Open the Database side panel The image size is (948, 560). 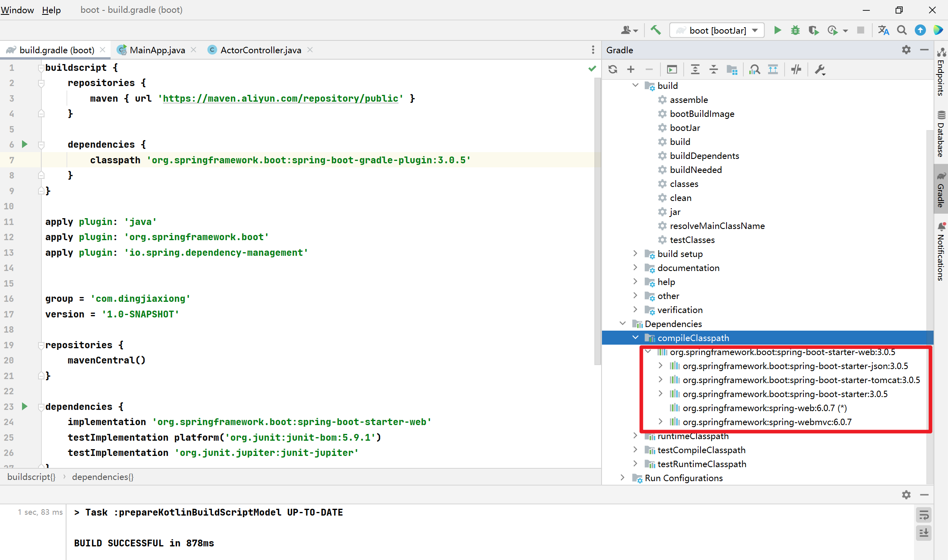coord(941,134)
